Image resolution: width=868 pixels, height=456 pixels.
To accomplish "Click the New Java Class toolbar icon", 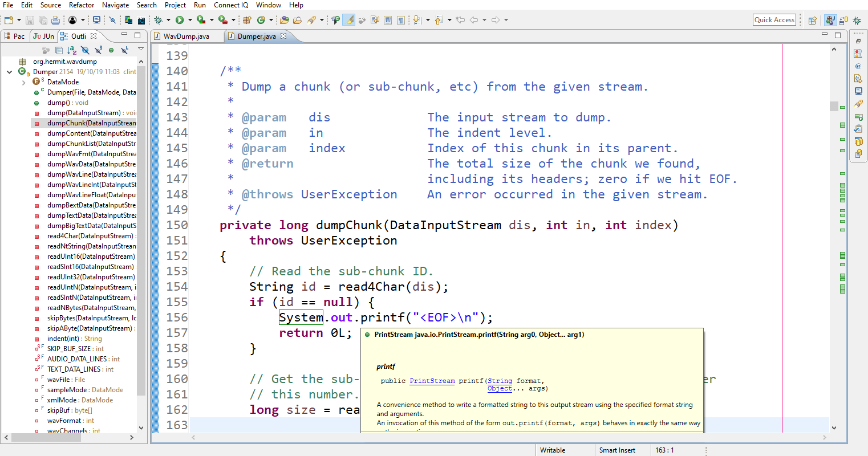I will [261, 20].
